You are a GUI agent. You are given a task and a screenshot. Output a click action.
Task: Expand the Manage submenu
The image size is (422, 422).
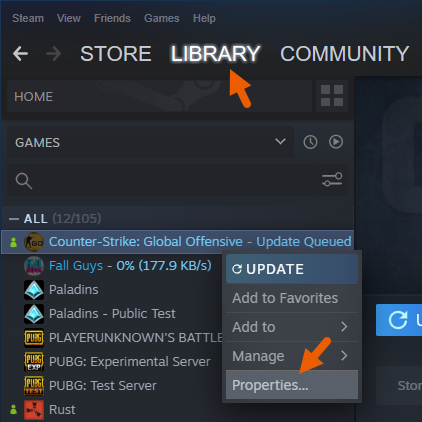292,356
